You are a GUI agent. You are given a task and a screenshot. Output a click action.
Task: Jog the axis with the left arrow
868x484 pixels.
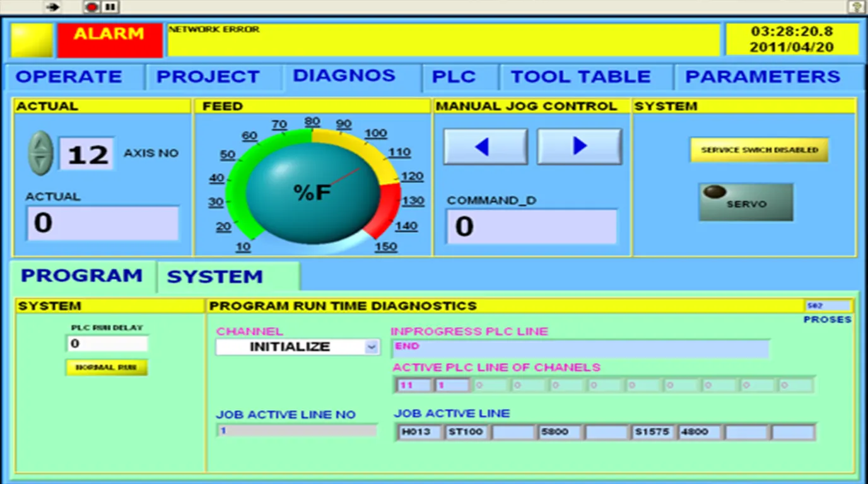[485, 147]
